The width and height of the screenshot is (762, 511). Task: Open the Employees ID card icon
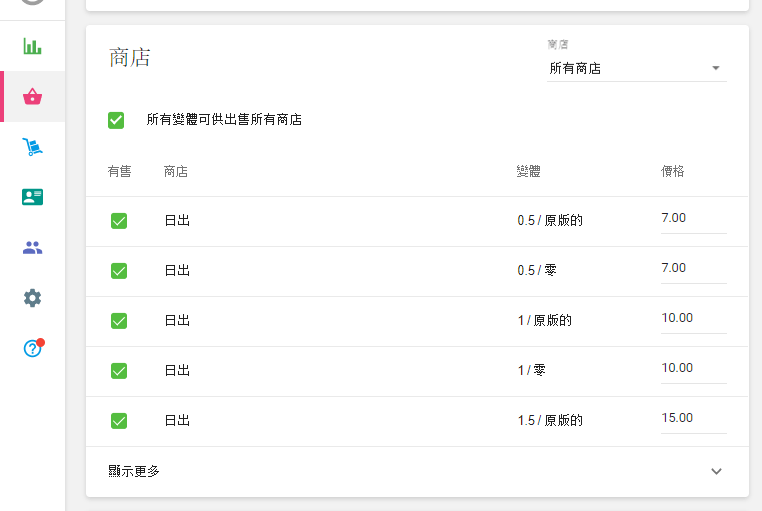32,197
